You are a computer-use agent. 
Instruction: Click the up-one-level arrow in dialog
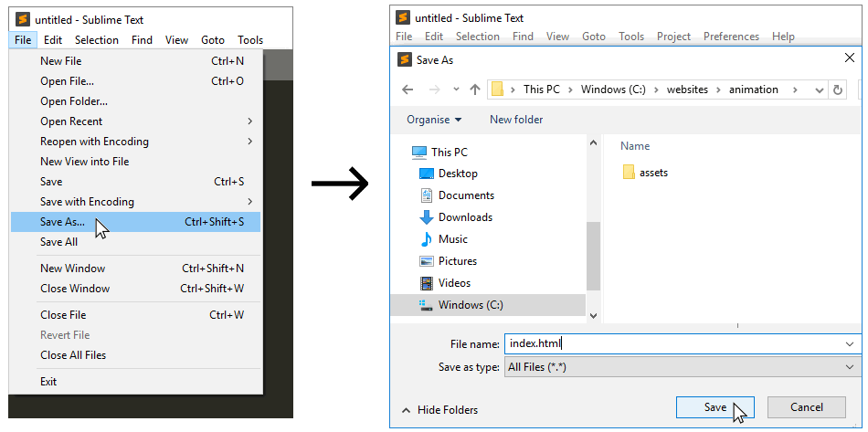tap(474, 90)
